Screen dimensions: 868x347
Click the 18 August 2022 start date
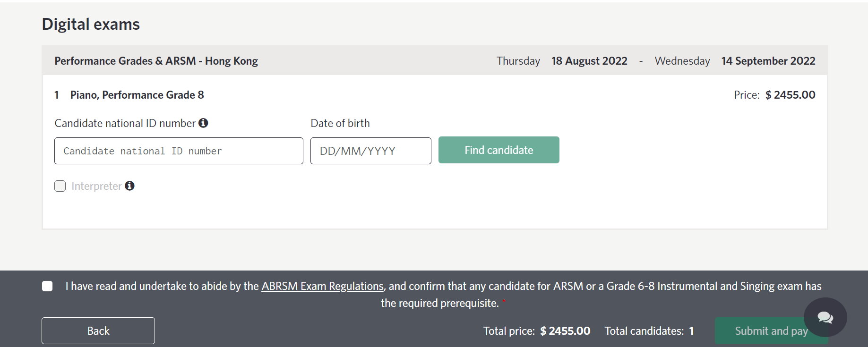(589, 61)
